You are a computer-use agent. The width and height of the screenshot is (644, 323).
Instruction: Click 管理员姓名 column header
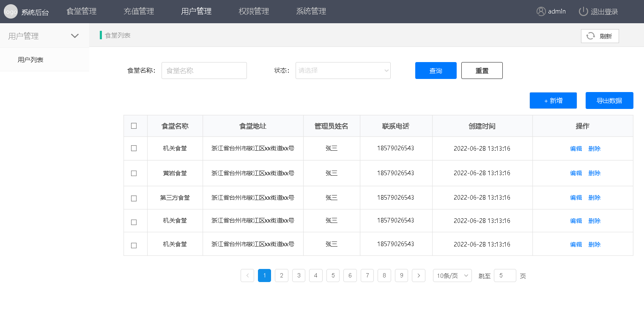[332, 126]
